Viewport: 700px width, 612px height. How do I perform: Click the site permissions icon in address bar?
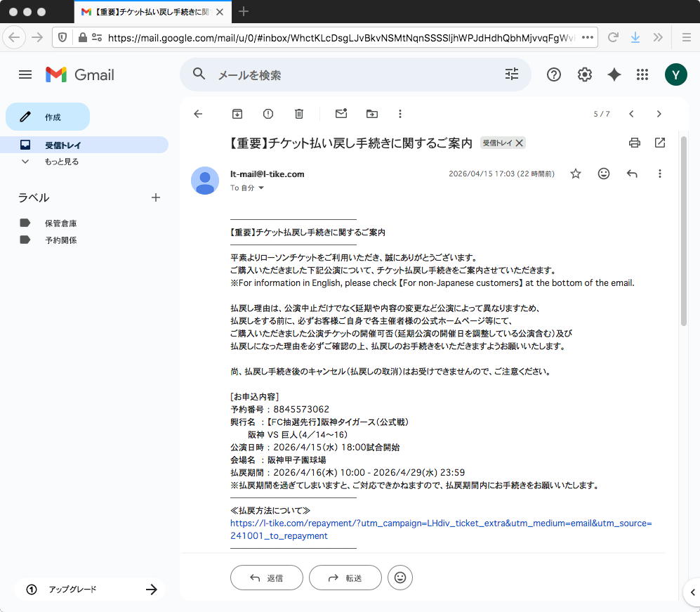(x=97, y=37)
